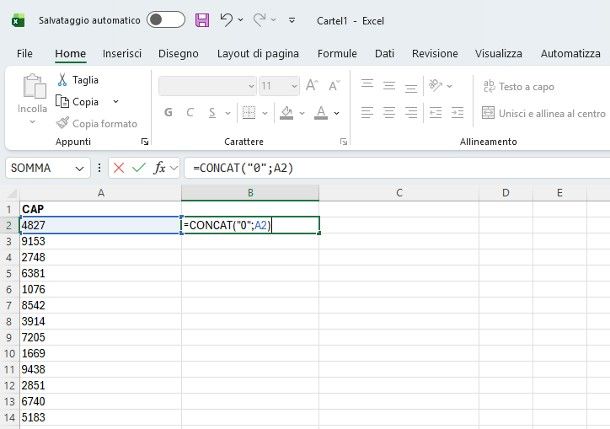Click Copia formato paintbrush button
This screenshot has height=429, width=610.
coord(97,123)
